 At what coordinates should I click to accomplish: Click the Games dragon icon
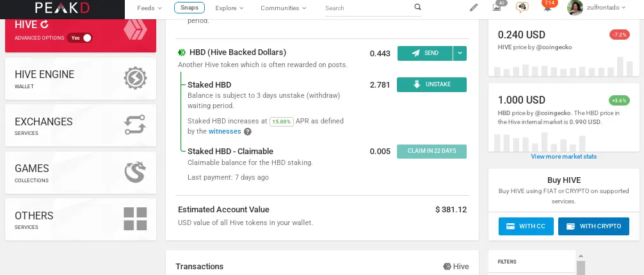[135, 173]
